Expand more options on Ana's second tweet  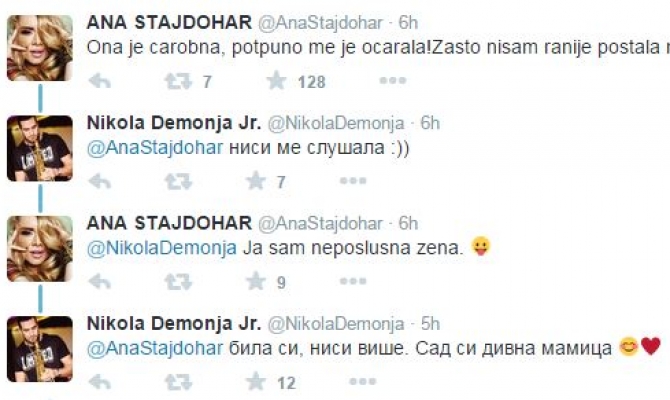352,282
